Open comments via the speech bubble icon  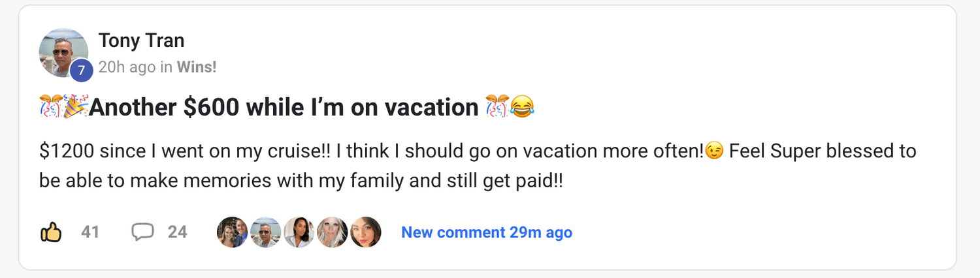[142, 232]
